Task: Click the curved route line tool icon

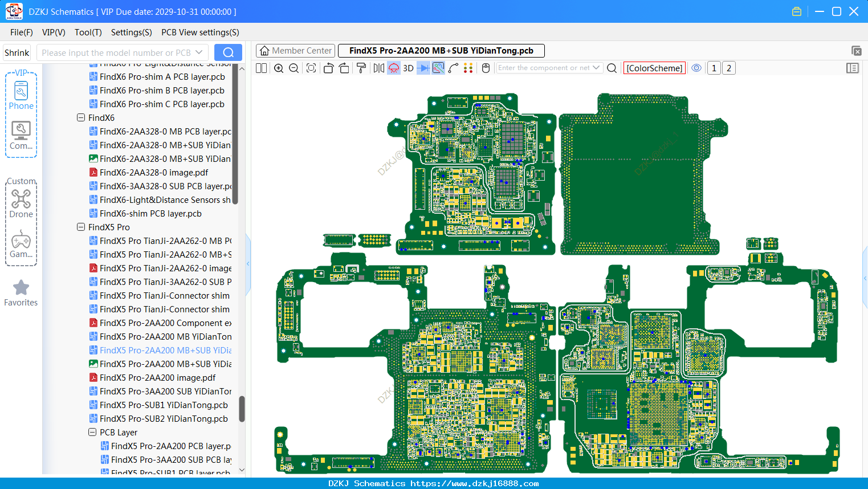Action: (453, 68)
